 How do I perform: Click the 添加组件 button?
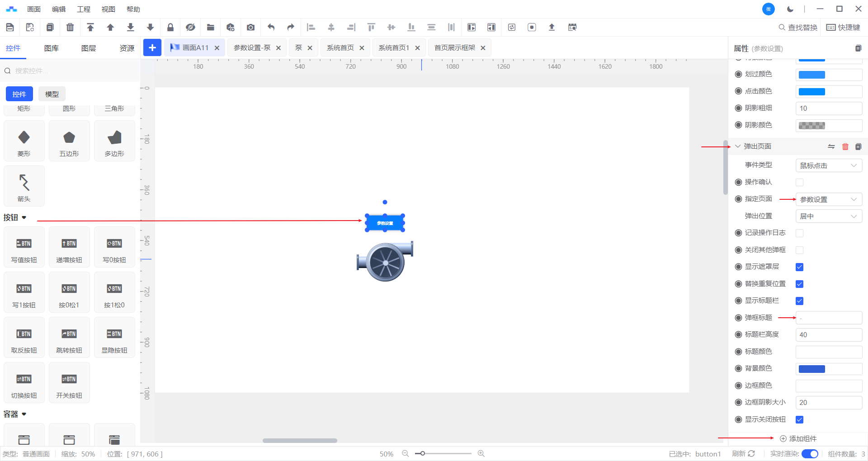(798, 439)
